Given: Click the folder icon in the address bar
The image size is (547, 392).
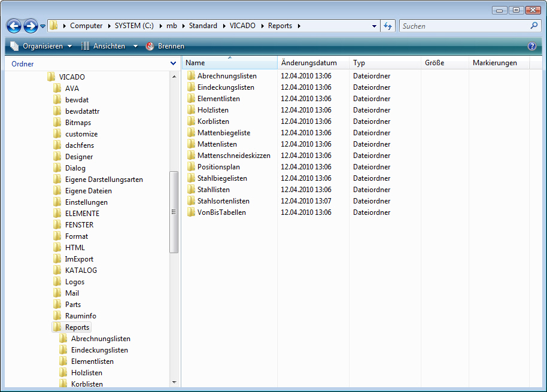Looking at the screenshot, I should click(x=53, y=26).
